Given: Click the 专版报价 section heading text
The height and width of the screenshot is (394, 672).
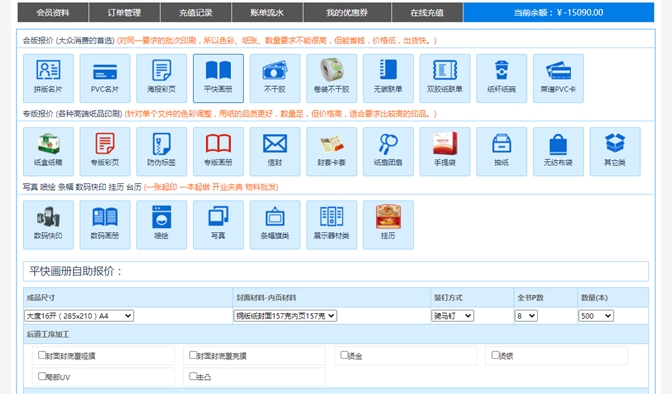Looking at the screenshot, I should coord(72,114).
